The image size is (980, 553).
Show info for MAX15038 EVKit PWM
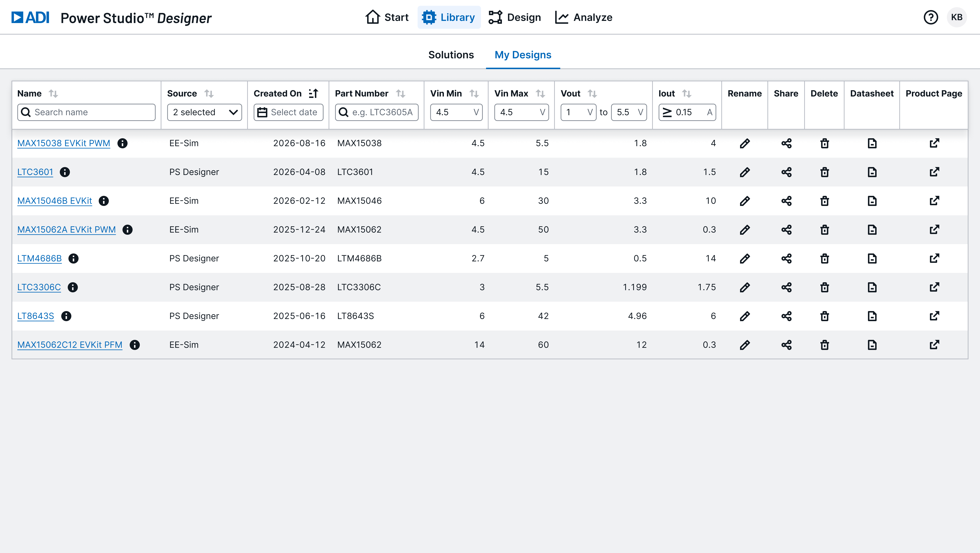click(x=122, y=143)
